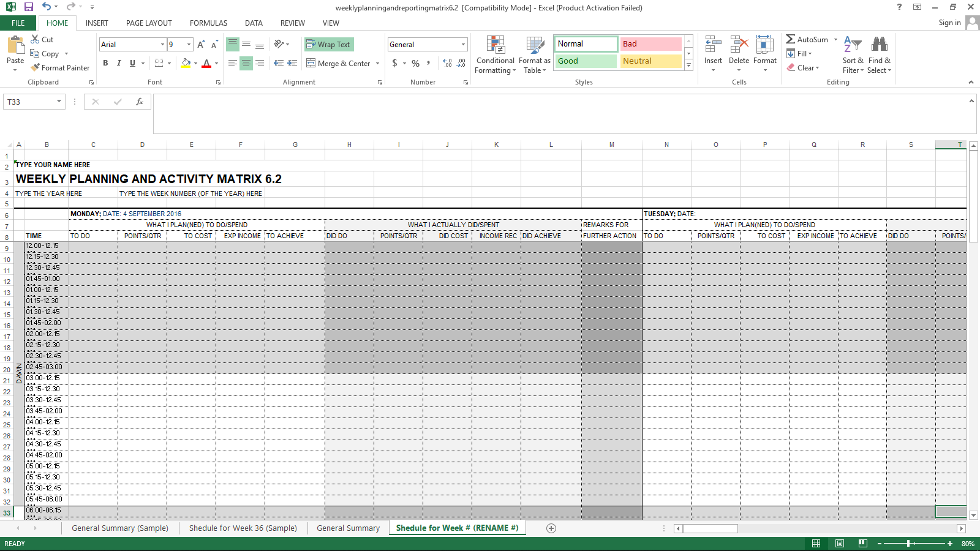Viewport: 980px width, 551px height.
Task: Open the General number format dropdown
Action: point(463,44)
